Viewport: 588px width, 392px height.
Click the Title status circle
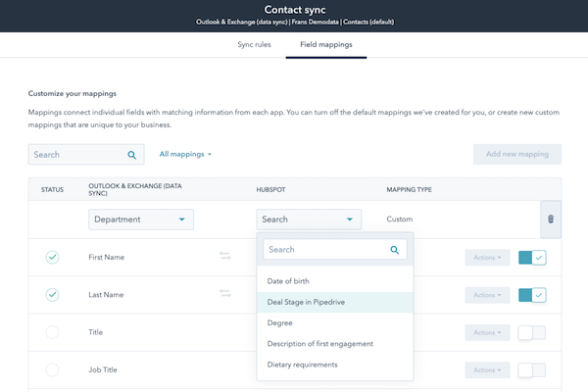tap(53, 332)
